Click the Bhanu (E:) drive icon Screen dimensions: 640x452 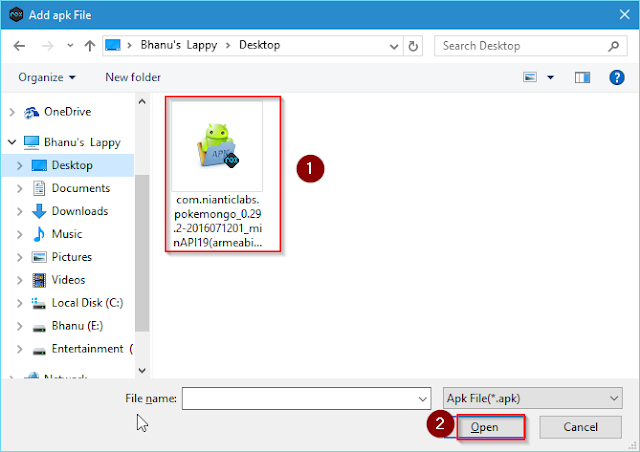39,327
